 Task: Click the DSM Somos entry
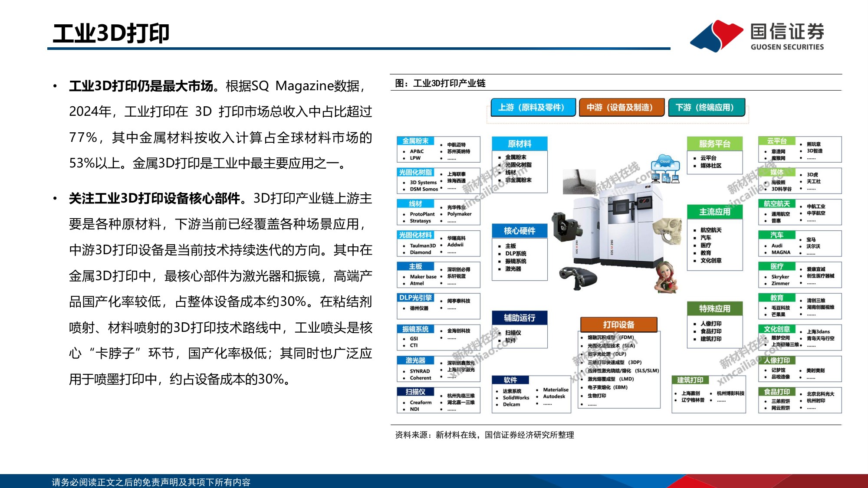point(424,189)
